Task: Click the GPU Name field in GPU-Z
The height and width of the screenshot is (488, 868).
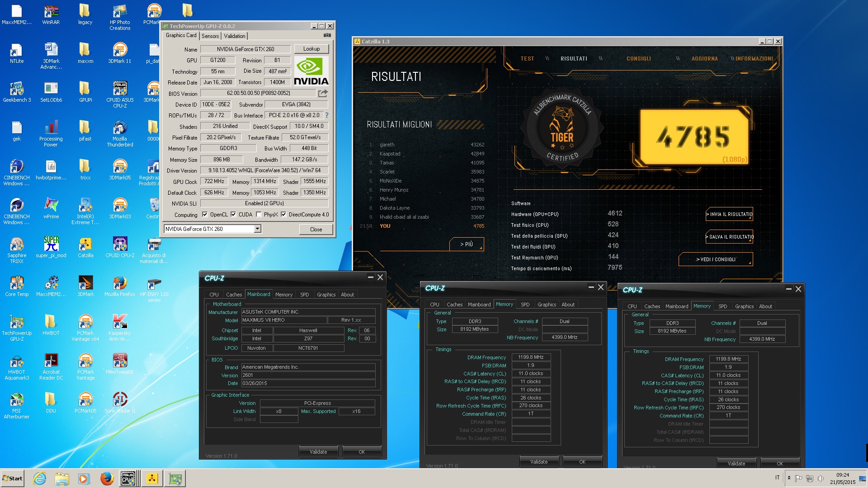Action: [245, 49]
